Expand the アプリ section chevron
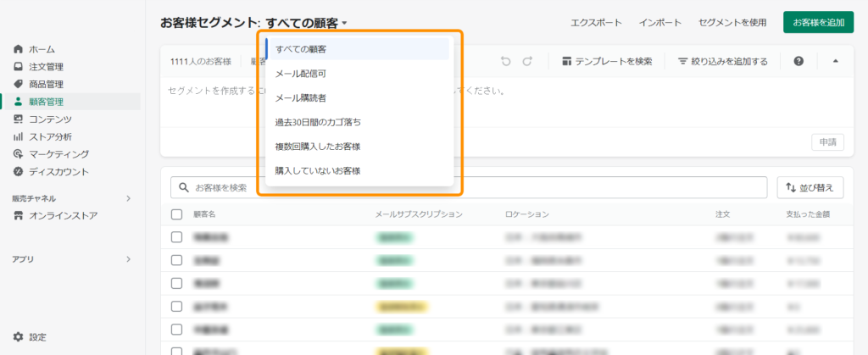 pos(128,259)
